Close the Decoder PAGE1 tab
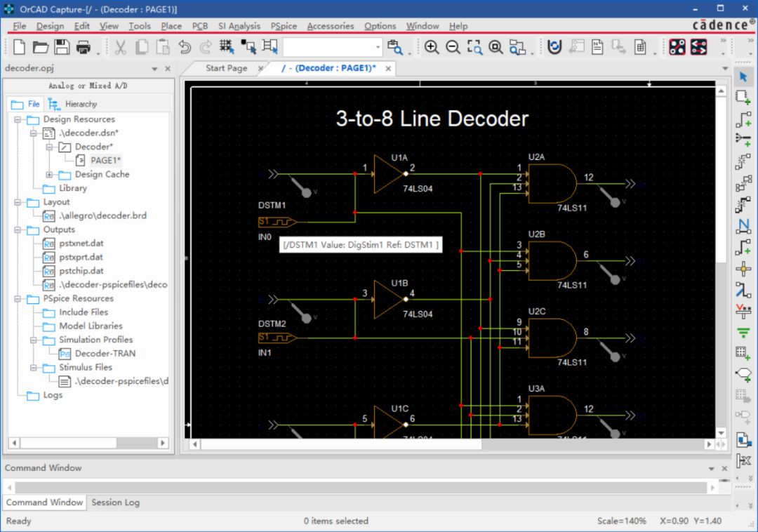 pyautogui.click(x=388, y=69)
